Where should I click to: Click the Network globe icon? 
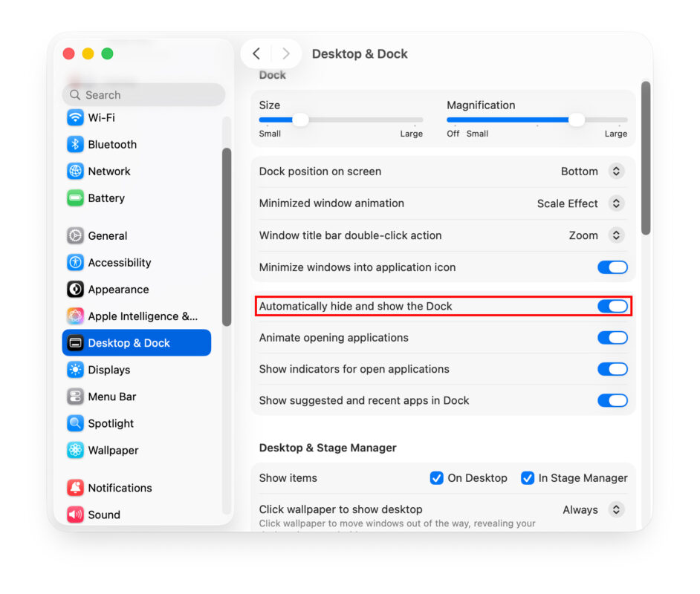pyautogui.click(x=75, y=172)
